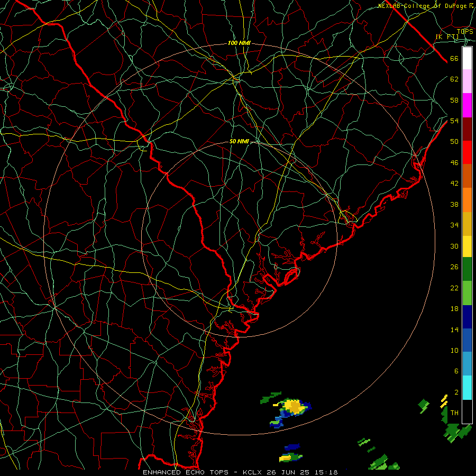Select the bright red 50 kft legend swatch

pos(467,152)
